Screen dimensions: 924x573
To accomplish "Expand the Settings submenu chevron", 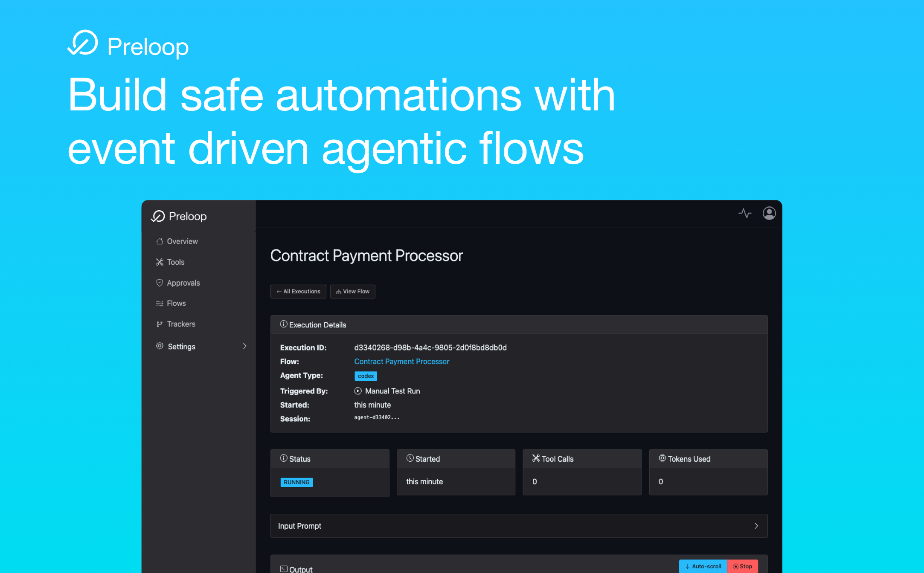I will (x=245, y=346).
